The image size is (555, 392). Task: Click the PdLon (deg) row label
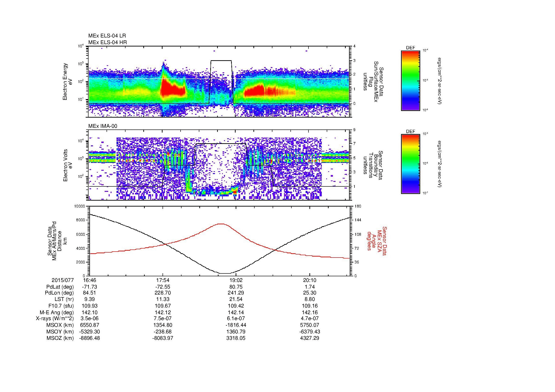(59, 293)
